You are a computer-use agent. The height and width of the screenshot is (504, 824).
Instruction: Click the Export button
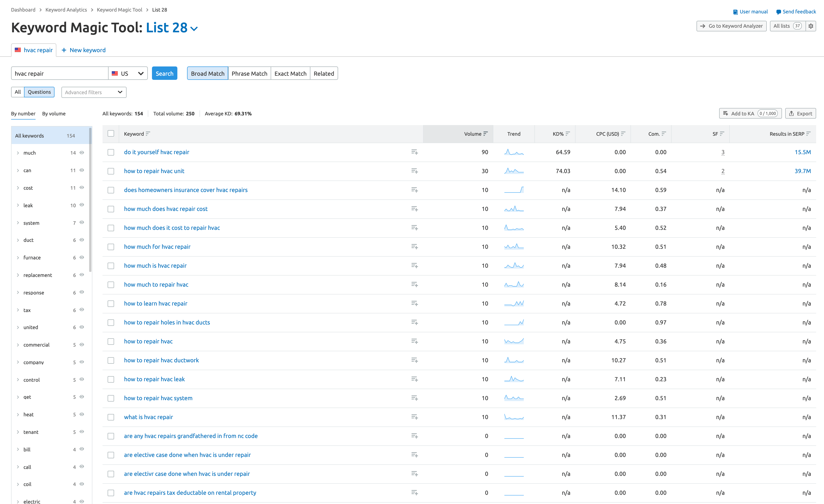pos(800,114)
